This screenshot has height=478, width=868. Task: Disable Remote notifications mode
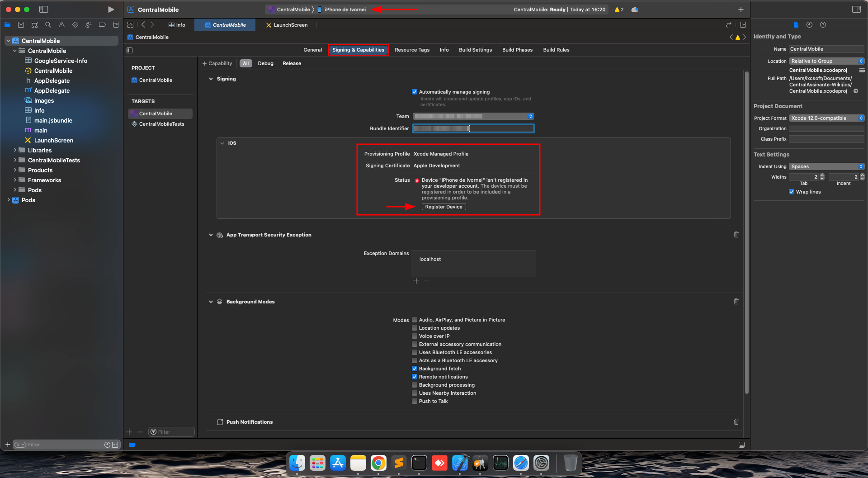point(415,377)
